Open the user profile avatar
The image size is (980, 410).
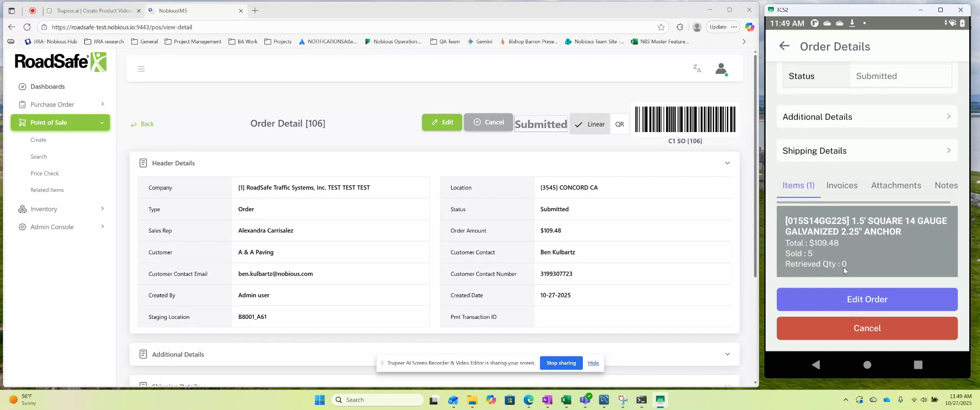pos(721,69)
